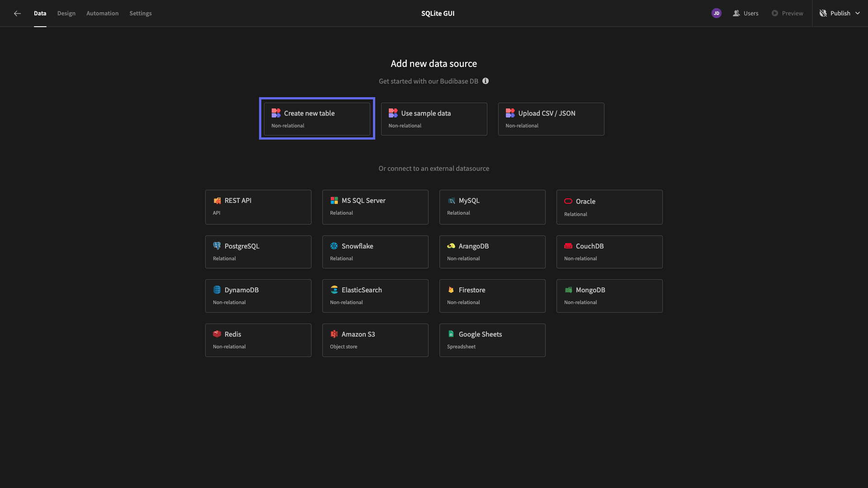
Task: Open the JD user avatar
Action: pyautogui.click(x=716, y=13)
